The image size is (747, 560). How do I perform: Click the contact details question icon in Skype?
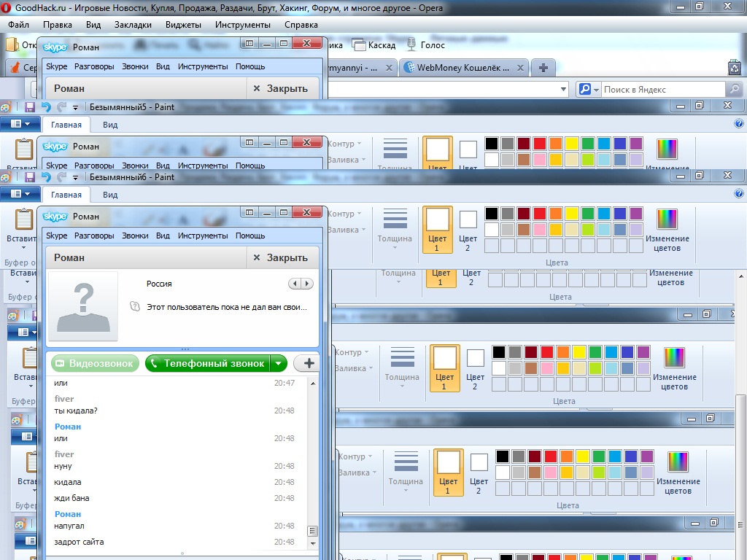[135, 307]
